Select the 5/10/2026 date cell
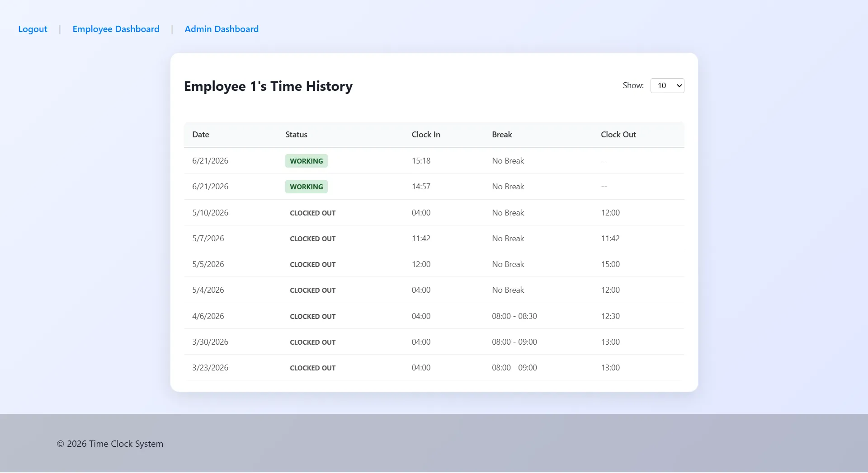 click(x=210, y=213)
